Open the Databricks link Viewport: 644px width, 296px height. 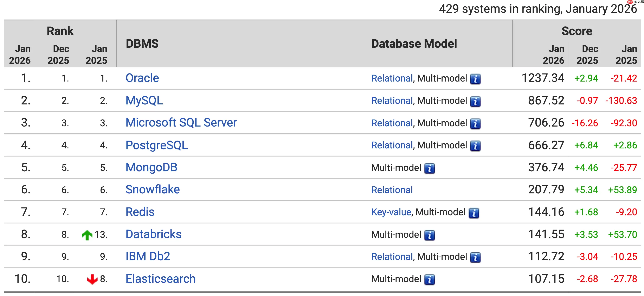[153, 234]
